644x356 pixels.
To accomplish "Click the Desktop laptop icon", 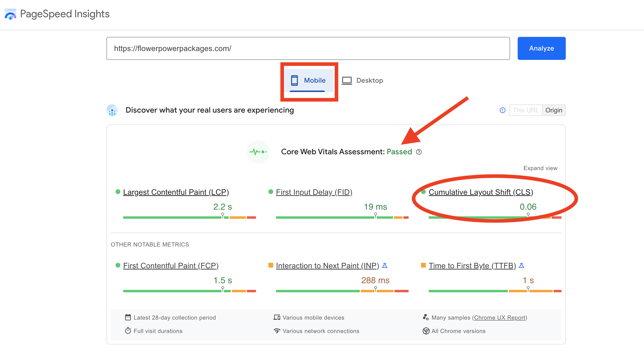I will coord(347,80).
